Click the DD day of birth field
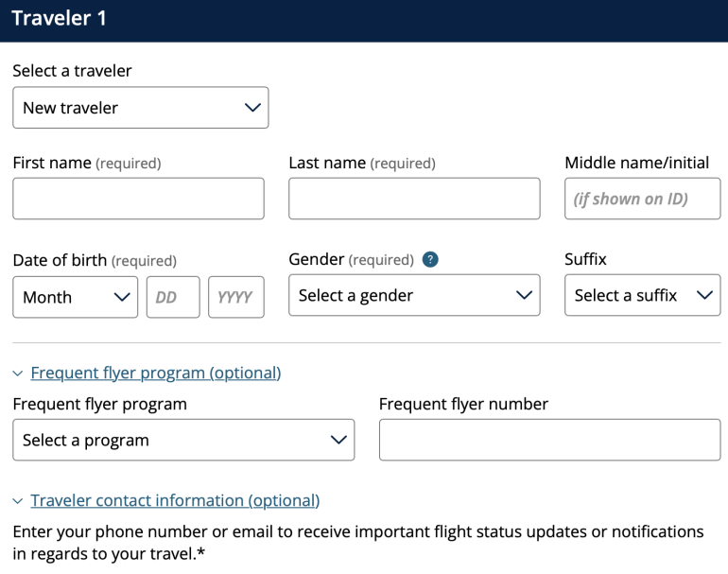Screen dimensions: 728x574 point(173,297)
